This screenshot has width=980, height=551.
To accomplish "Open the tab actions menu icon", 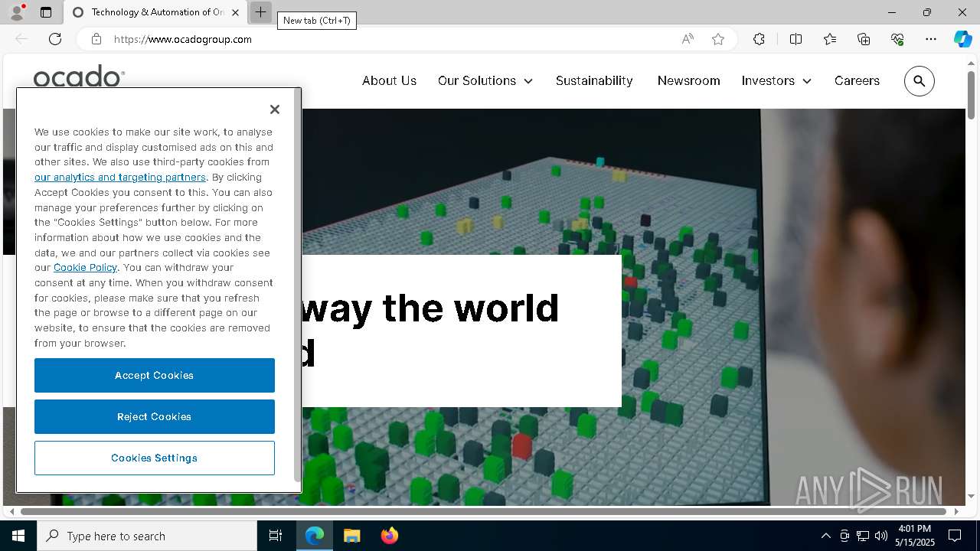I will point(46,12).
